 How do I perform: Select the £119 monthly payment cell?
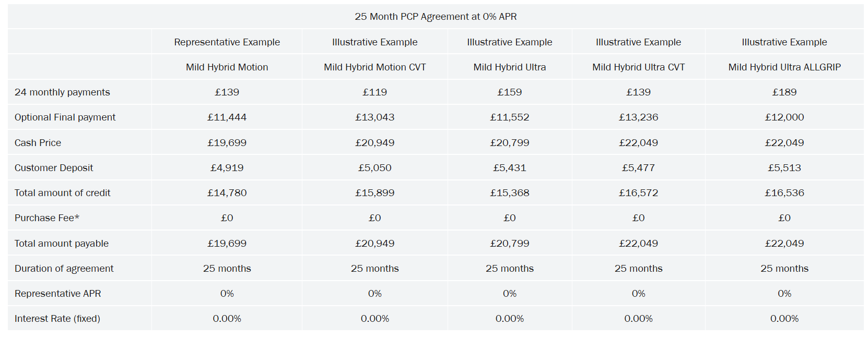[374, 92]
